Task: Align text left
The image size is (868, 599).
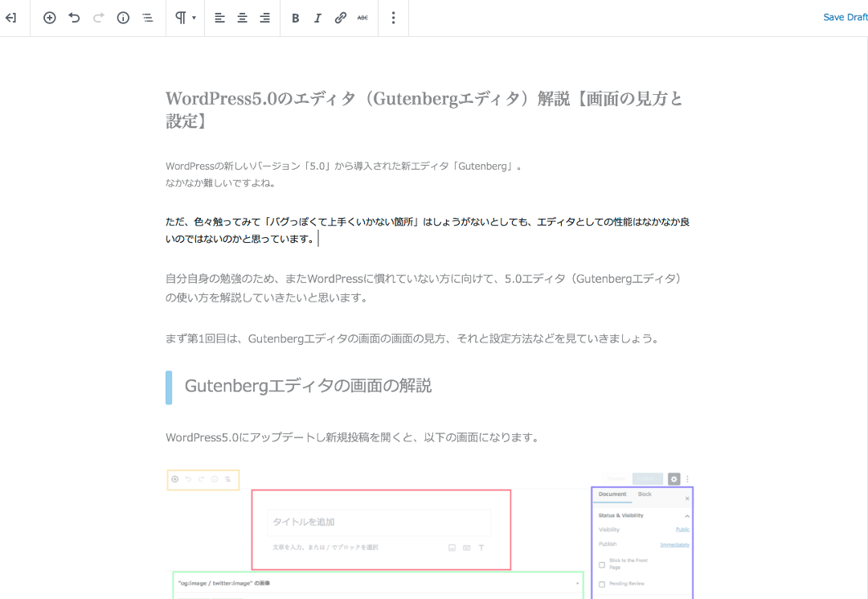Action: (219, 18)
